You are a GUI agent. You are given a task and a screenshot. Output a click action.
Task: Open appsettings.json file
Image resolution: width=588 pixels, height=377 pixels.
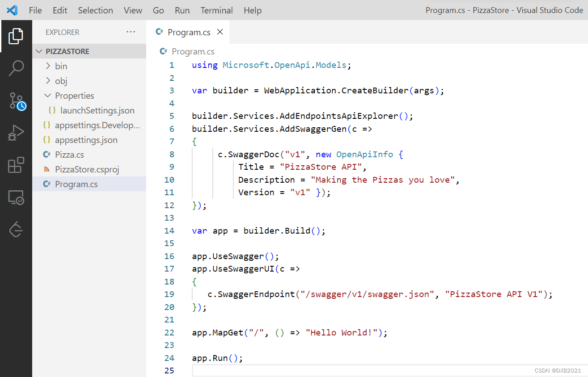(86, 140)
